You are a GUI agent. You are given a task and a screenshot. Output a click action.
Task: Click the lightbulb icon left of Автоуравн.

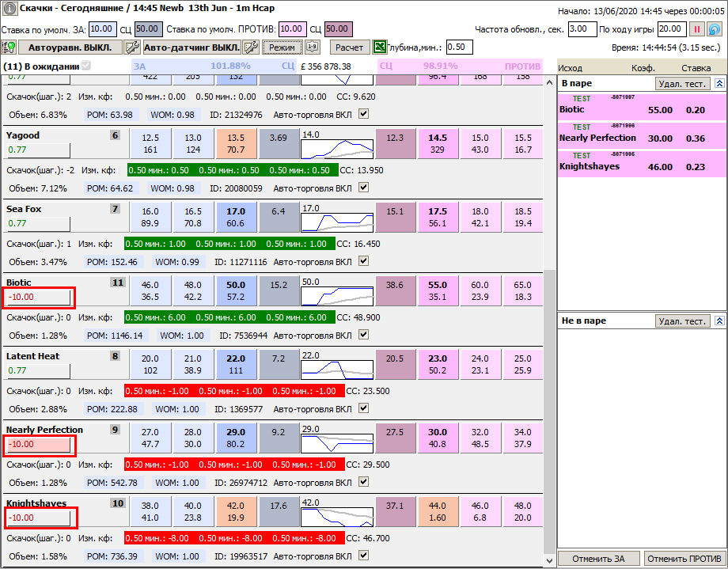click(x=9, y=47)
